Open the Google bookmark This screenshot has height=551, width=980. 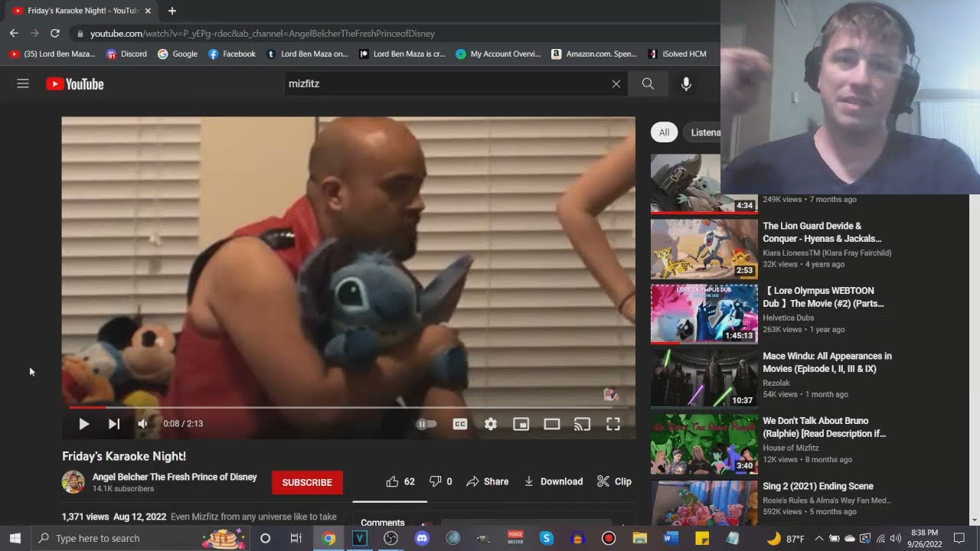[x=178, y=54]
